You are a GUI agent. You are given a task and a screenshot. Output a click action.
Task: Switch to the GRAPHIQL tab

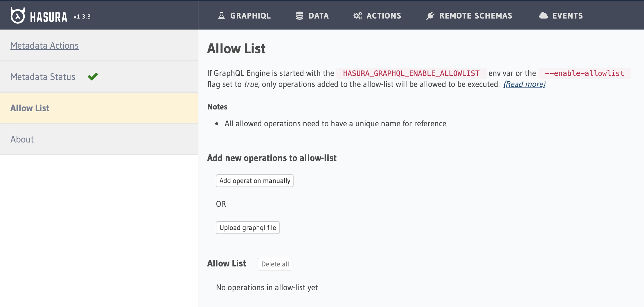(250, 15)
